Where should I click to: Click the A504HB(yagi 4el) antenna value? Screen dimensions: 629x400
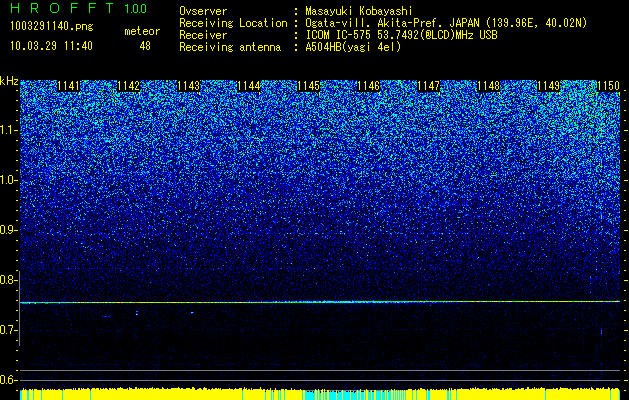click(x=353, y=47)
